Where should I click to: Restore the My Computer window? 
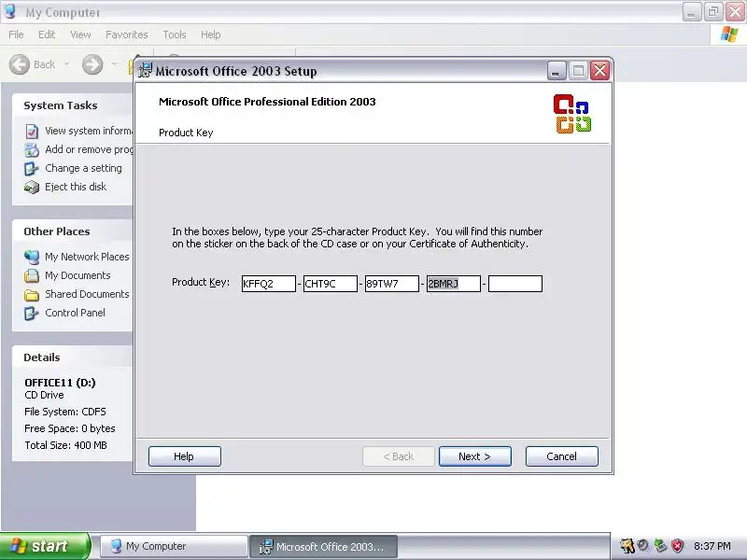(713, 11)
